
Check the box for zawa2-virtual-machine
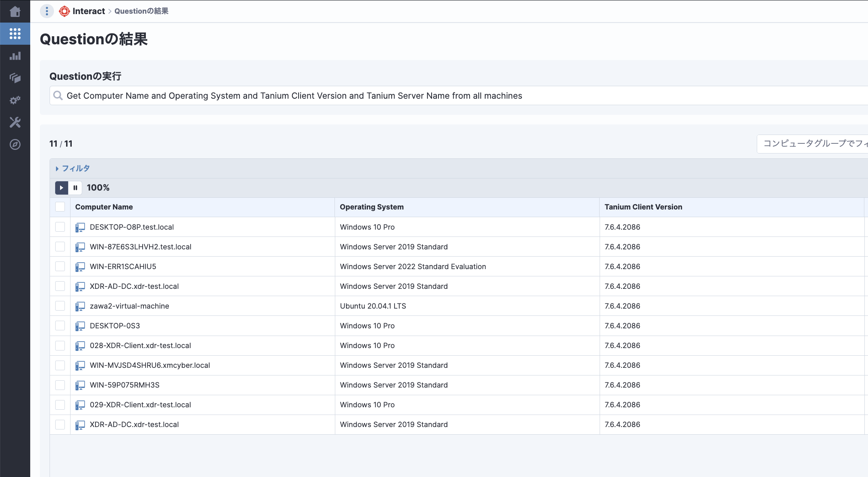pos(60,306)
